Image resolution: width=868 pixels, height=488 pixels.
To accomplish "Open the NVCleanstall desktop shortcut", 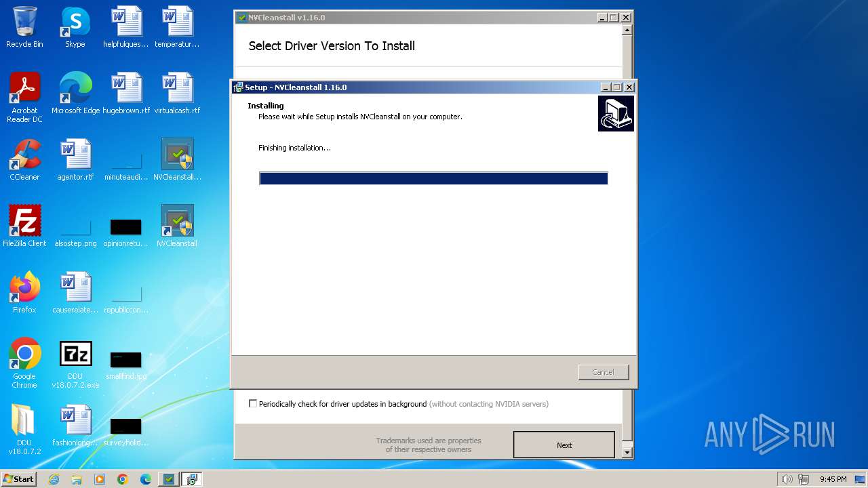I will point(177,226).
